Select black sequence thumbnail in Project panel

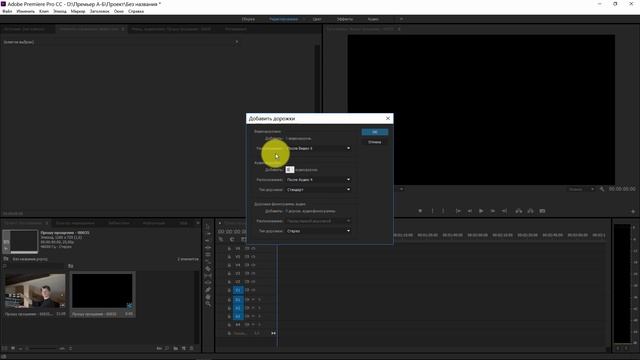click(x=102, y=291)
